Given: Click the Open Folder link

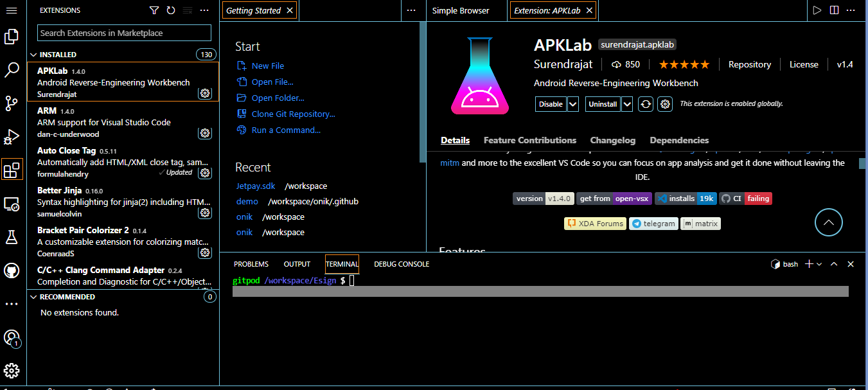Looking at the screenshot, I should pos(270,98).
